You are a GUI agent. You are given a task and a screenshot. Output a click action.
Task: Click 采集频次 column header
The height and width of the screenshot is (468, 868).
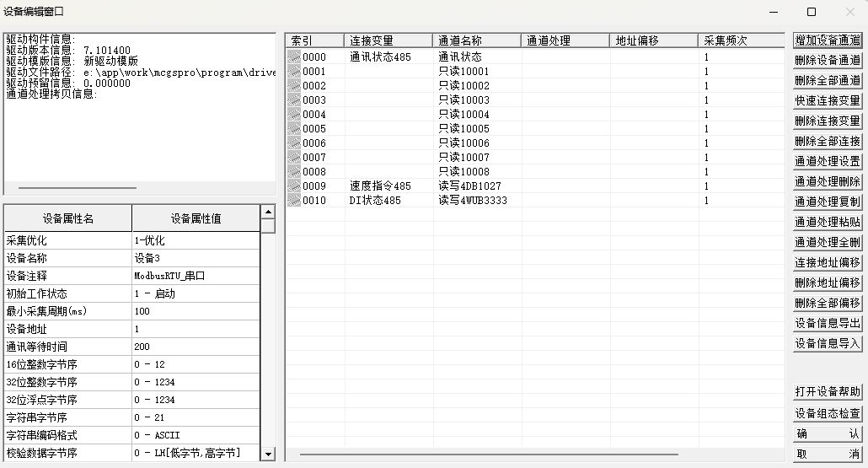742,40
